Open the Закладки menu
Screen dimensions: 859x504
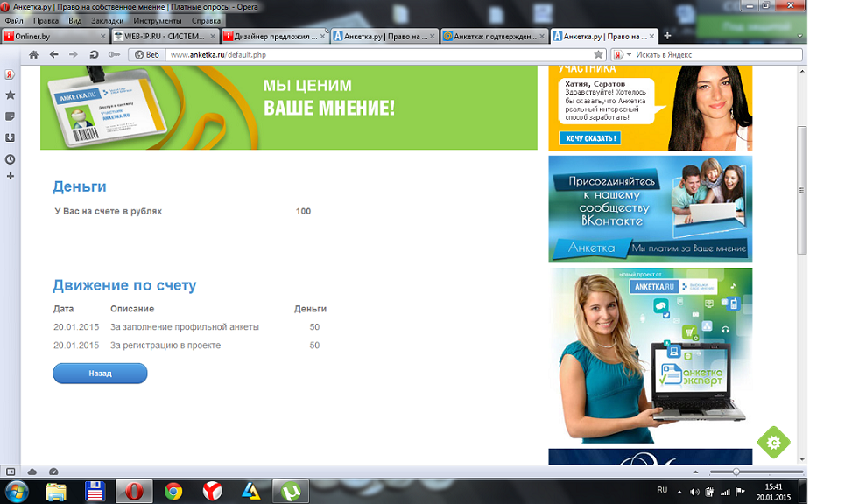108,21
